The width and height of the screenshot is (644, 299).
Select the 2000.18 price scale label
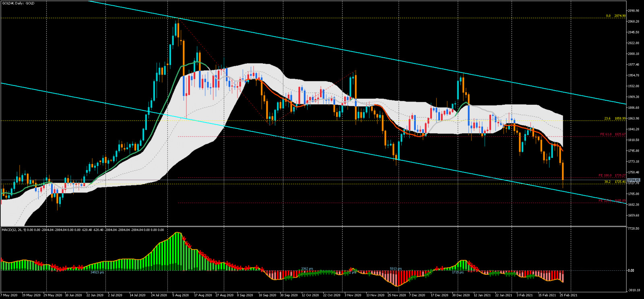tap(634, 54)
